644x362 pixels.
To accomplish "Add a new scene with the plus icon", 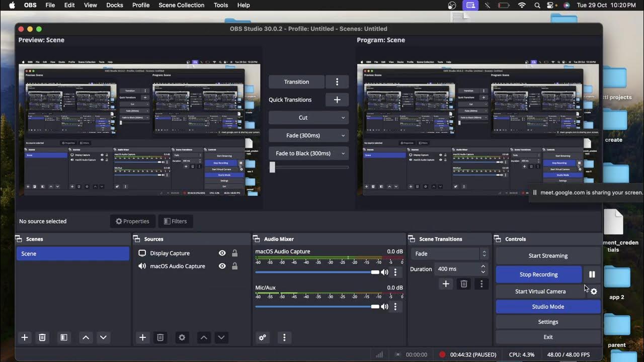I will click(24, 337).
